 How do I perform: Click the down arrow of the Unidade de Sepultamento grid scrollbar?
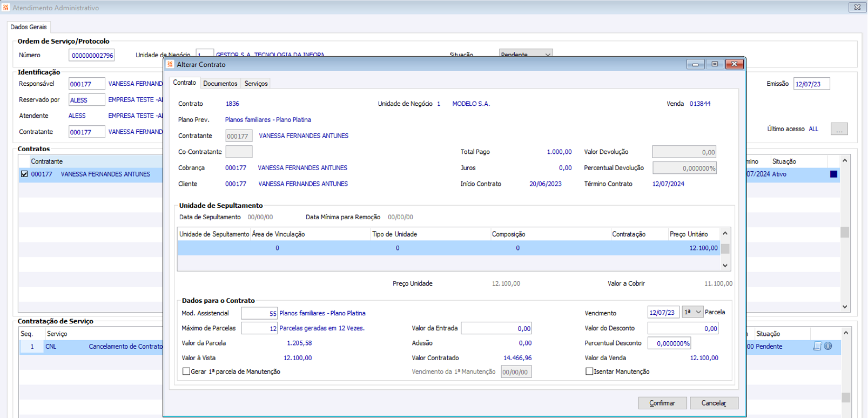pos(725,265)
